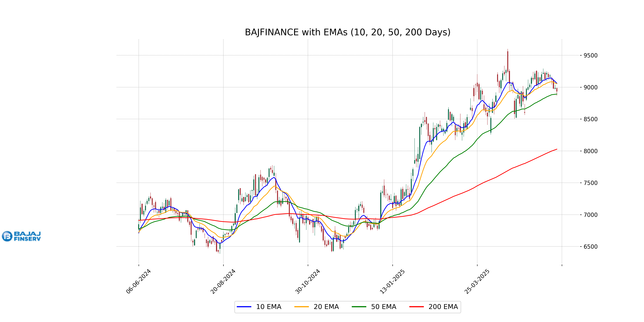Click the 8000 y-axis label
Screen dimensions: 644x322
(x=590, y=151)
